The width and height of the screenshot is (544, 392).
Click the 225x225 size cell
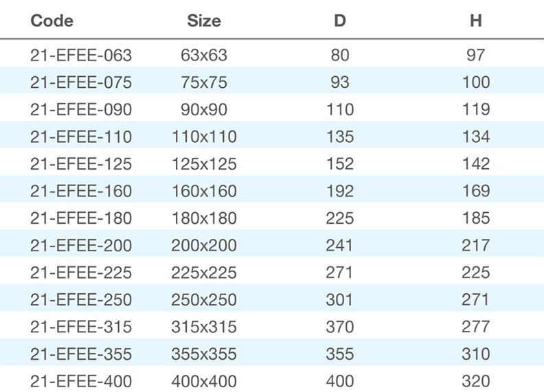coord(204,273)
